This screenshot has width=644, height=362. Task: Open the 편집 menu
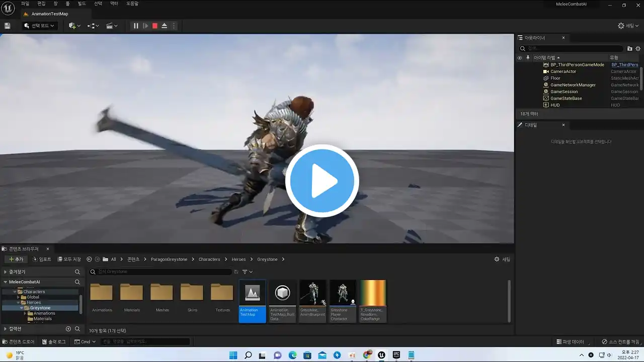[x=41, y=4]
